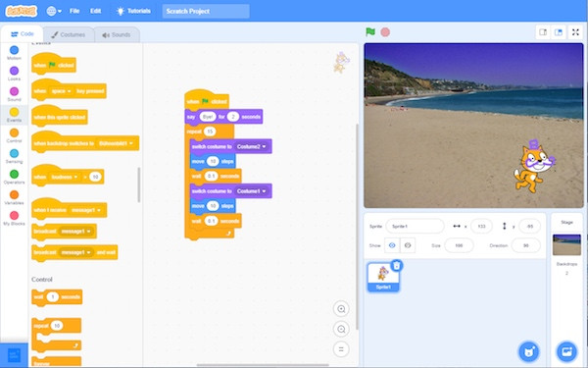Open the Costume2 dropdown in script
588x368 pixels.
pyautogui.click(x=251, y=146)
